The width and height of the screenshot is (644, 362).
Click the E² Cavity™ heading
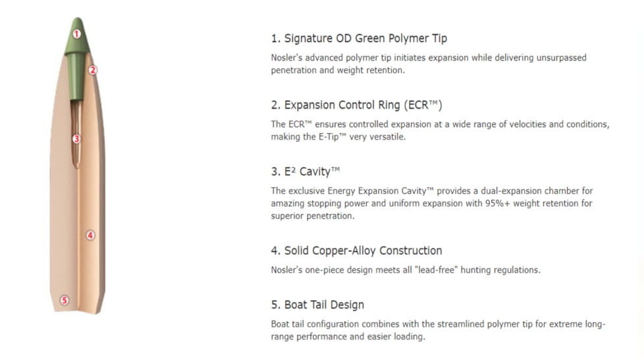[306, 172]
